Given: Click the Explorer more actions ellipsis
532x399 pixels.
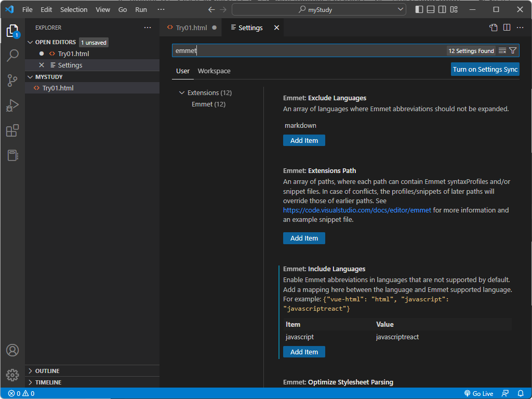Looking at the screenshot, I should (148, 28).
